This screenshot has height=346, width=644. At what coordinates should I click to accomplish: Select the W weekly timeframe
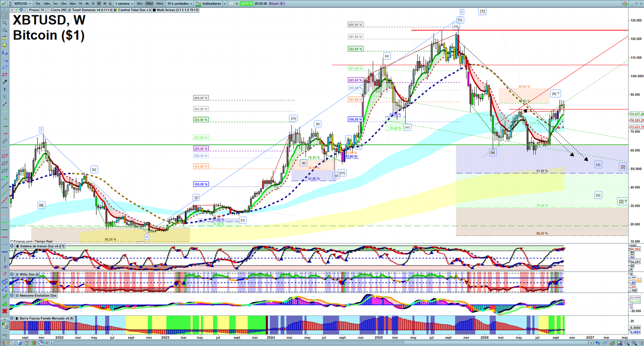[99, 4]
